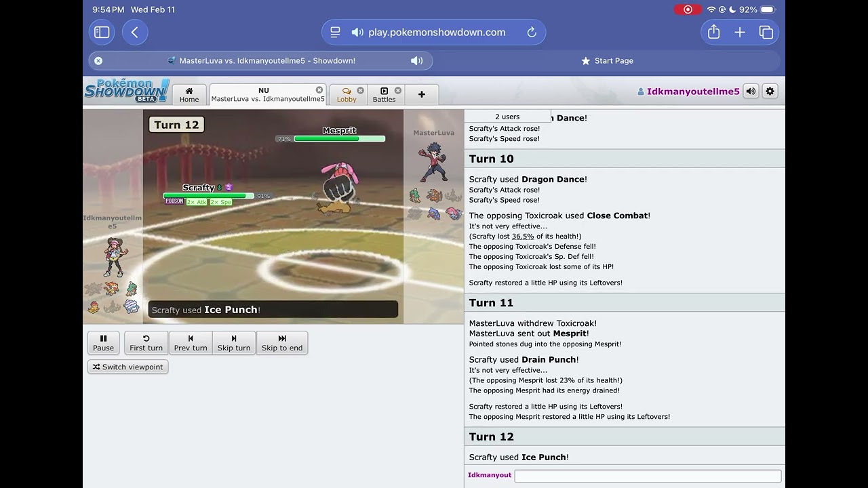Click the 2× Atk boost badge
Screen dimensions: 868x488
click(x=197, y=202)
